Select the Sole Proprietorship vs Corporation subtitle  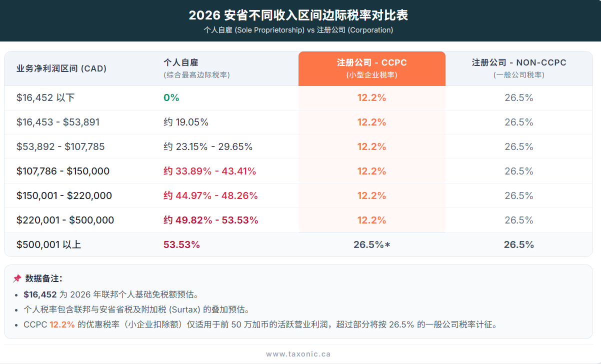point(298,30)
